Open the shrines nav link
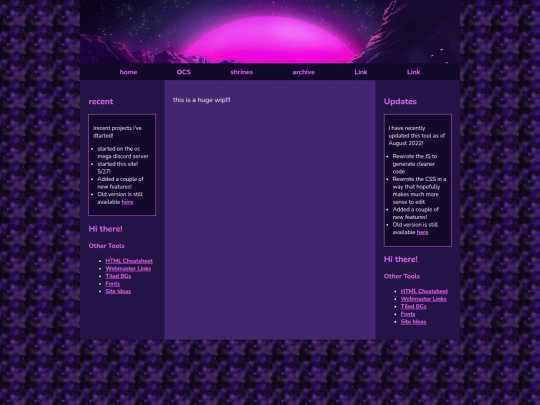The image size is (540, 405). [x=241, y=72]
